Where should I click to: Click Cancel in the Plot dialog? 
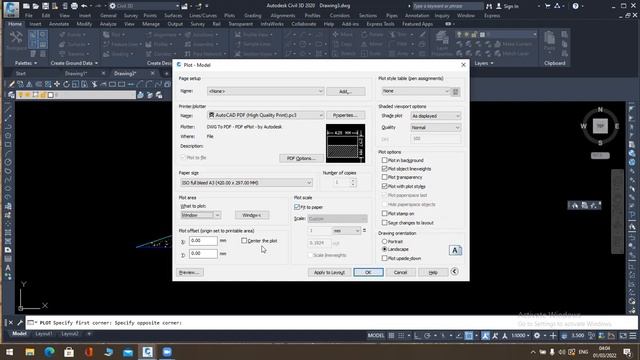click(x=400, y=272)
